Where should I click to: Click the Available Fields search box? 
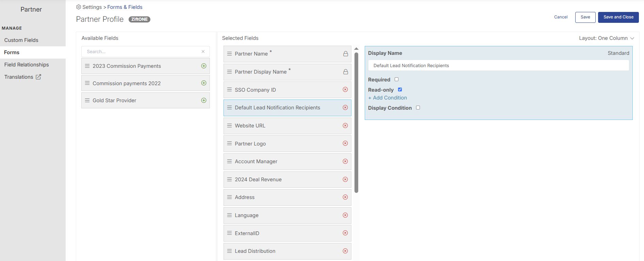coord(145,51)
